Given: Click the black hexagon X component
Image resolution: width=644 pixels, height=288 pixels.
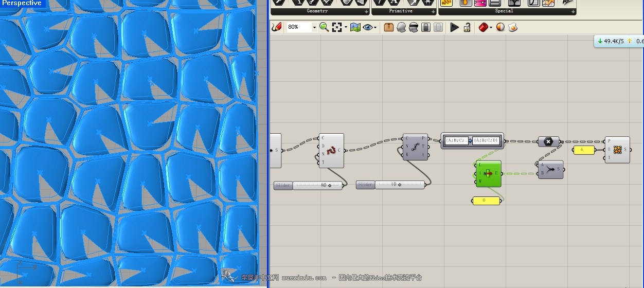Looking at the screenshot, I should [x=548, y=141].
